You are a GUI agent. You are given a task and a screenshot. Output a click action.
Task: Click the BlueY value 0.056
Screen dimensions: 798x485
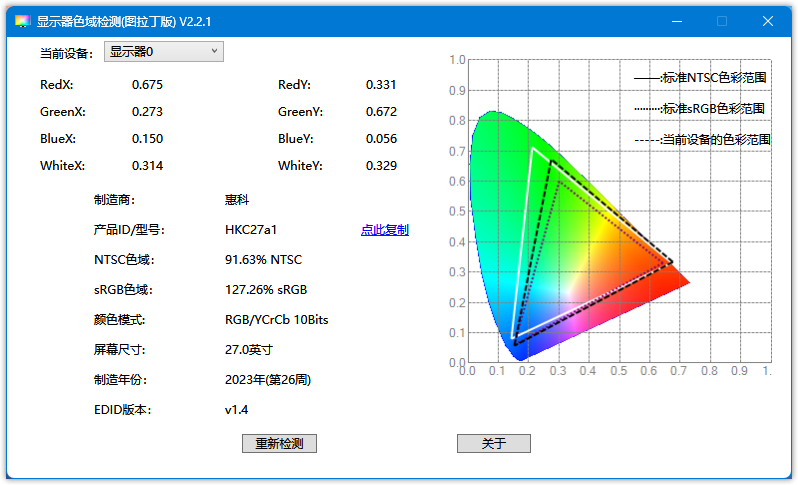click(x=381, y=139)
